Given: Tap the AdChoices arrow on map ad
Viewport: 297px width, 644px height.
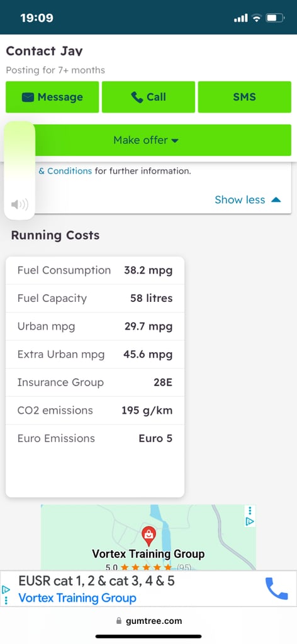Looking at the screenshot, I should 250,521.
